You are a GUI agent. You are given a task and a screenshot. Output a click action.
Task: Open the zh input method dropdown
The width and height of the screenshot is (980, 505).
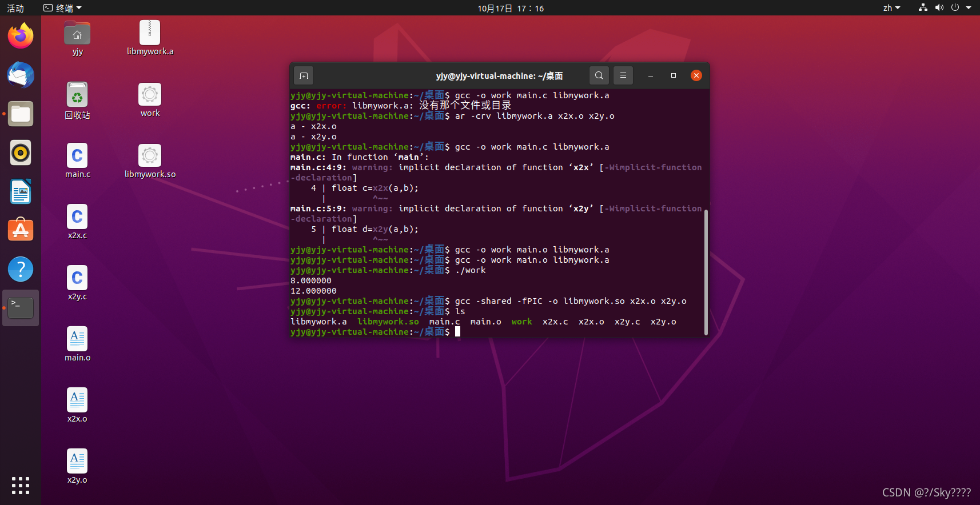tap(891, 8)
